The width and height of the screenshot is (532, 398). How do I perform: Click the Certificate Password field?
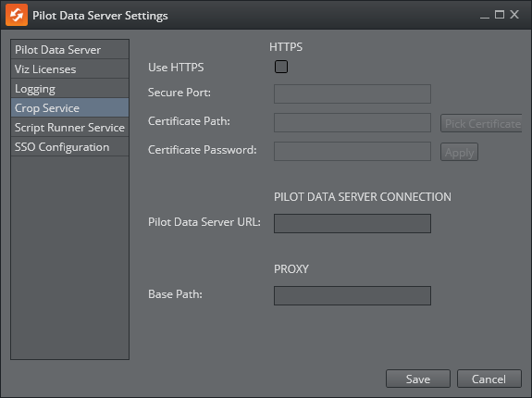tap(353, 151)
